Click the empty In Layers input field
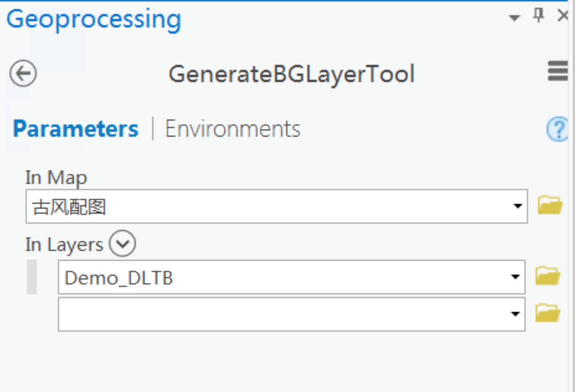 pyautogui.click(x=291, y=314)
